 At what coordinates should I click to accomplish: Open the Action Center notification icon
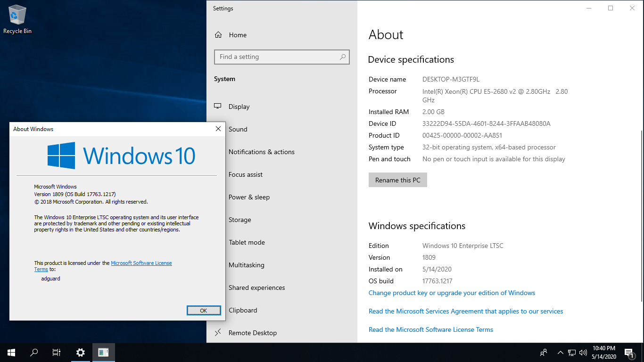[x=628, y=352]
